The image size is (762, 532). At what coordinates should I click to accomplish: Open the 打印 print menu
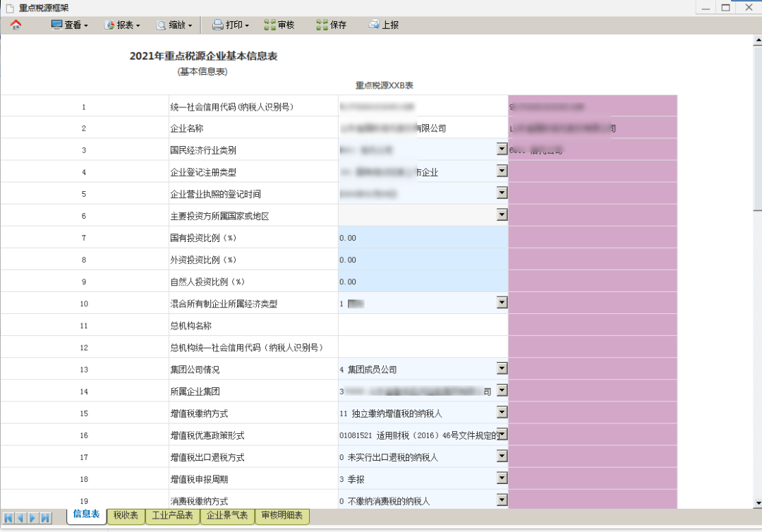(231, 25)
